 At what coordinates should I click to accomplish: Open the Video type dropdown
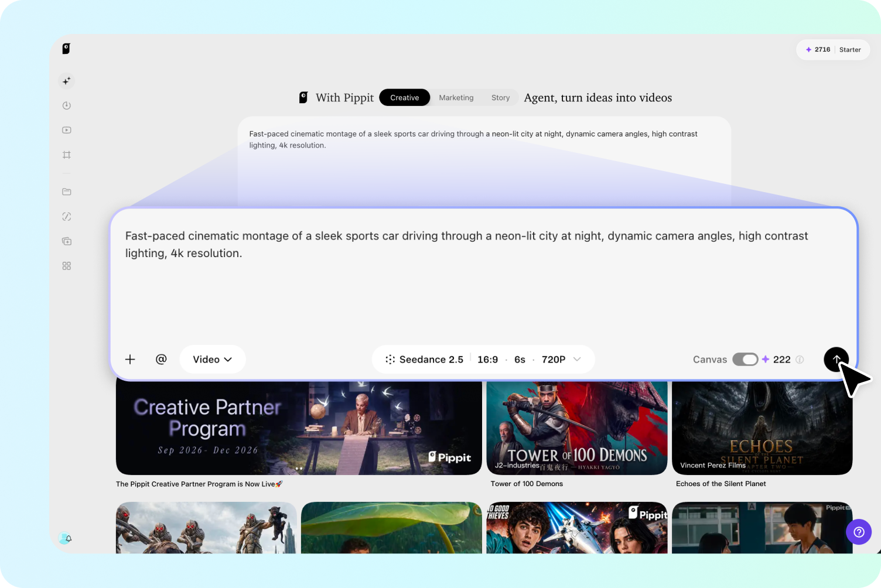pyautogui.click(x=212, y=360)
